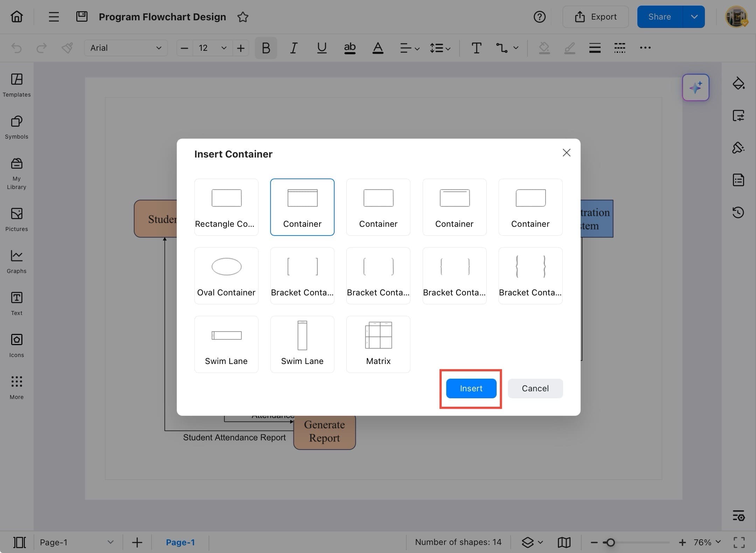Click the Home icon

pyautogui.click(x=16, y=16)
